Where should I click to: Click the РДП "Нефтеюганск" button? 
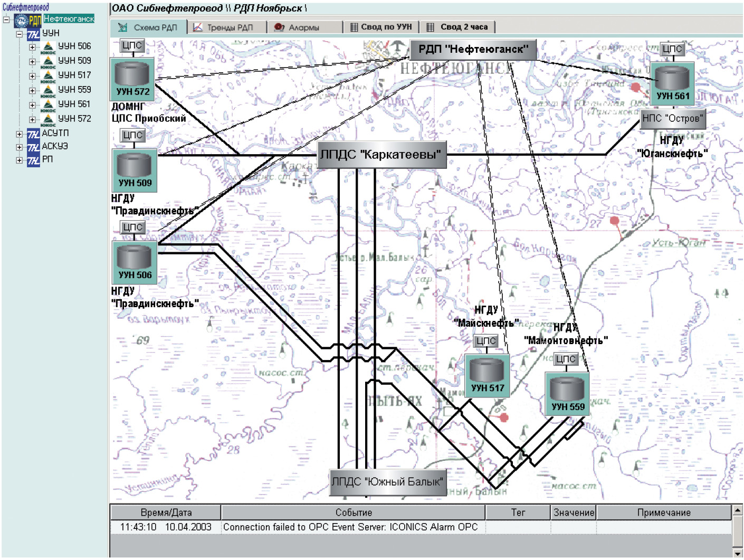(473, 50)
